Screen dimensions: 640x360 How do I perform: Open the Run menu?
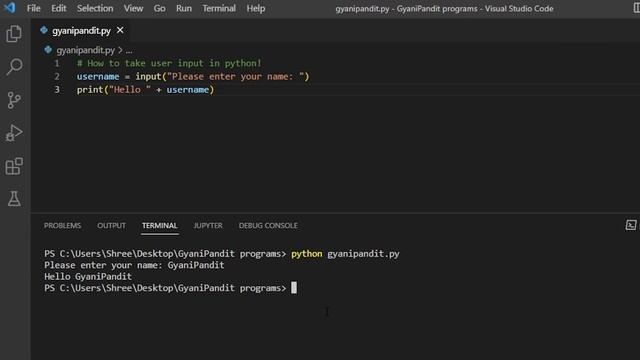coord(184,8)
